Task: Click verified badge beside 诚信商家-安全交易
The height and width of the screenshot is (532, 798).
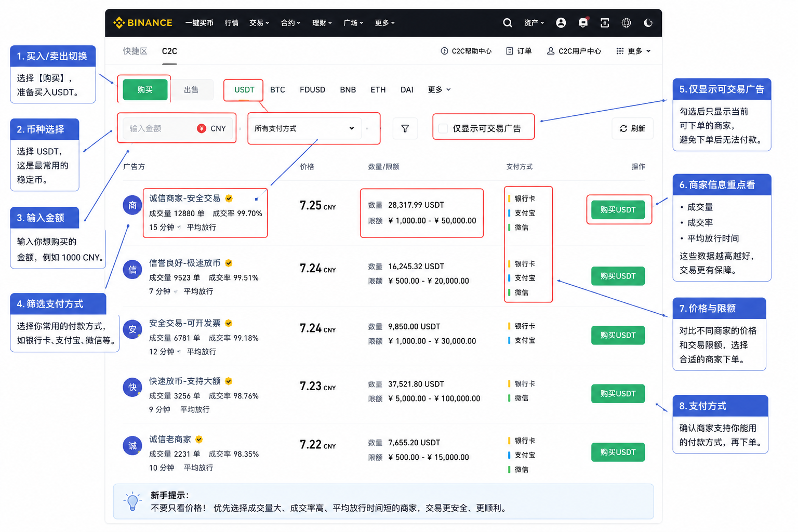Action: 229,198
